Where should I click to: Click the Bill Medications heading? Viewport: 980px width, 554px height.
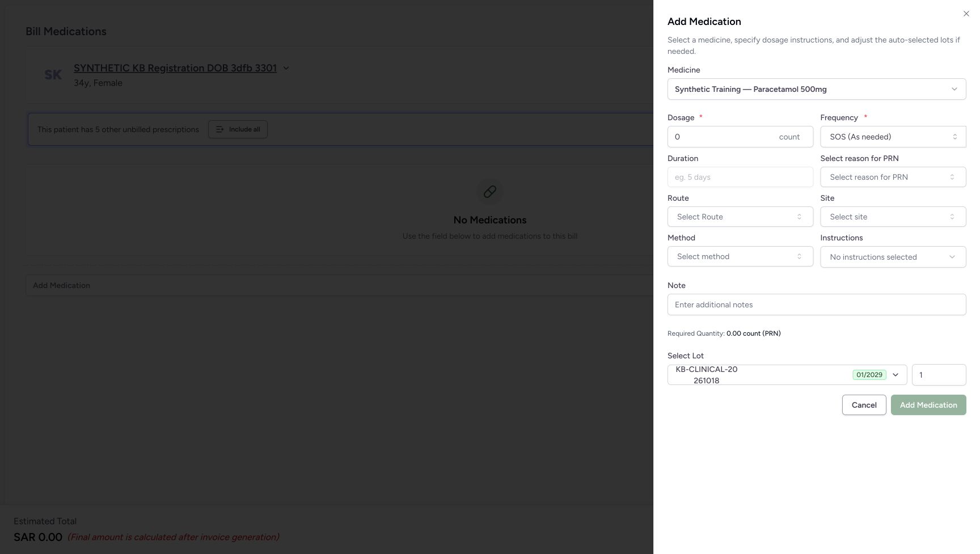[66, 31]
